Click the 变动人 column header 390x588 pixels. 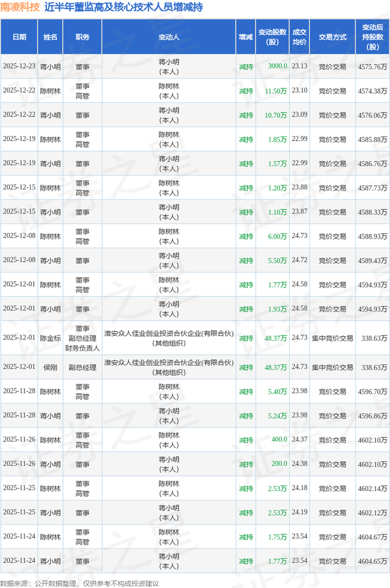(x=169, y=37)
